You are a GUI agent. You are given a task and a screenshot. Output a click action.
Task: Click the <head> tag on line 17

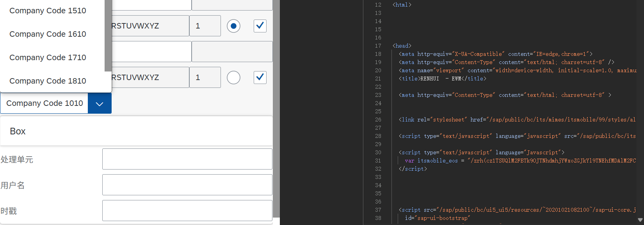(x=402, y=46)
